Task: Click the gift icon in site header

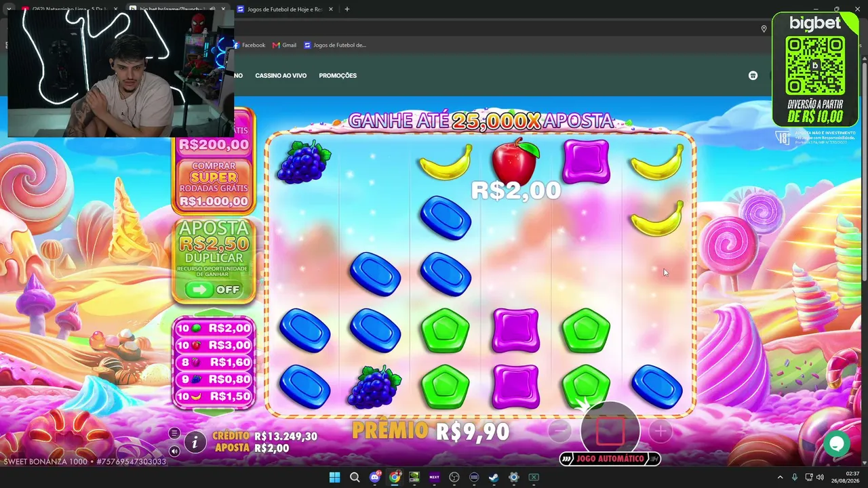Action: [x=753, y=75]
